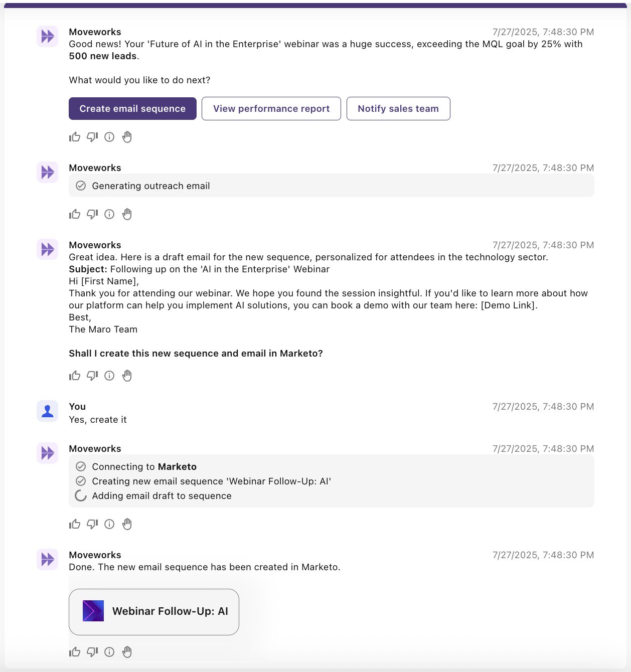Click info icon under webinar success message
The height and width of the screenshot is (672, 631).
pos(109,137)
